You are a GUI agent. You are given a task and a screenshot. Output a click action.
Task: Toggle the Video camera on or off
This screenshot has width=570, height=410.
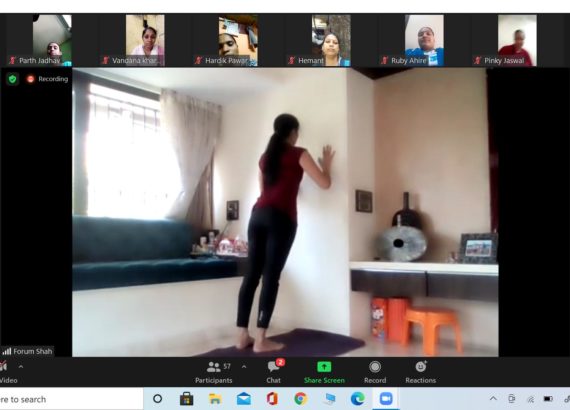7,372
